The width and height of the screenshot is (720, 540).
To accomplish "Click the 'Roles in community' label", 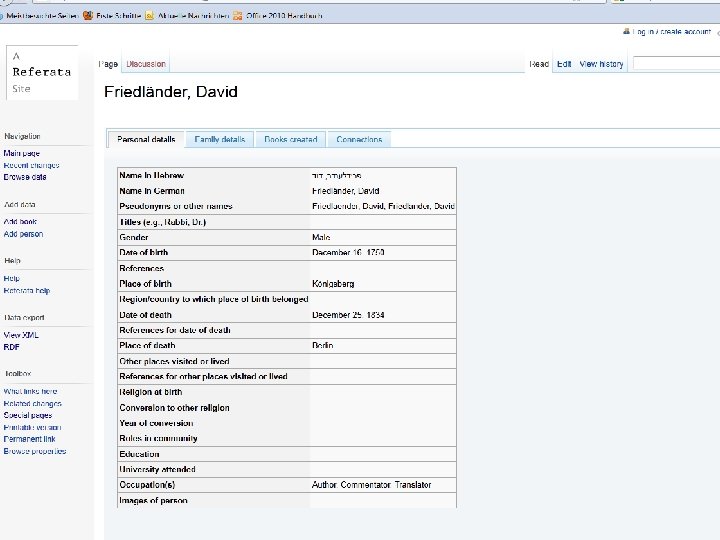I will pos(158,438).
